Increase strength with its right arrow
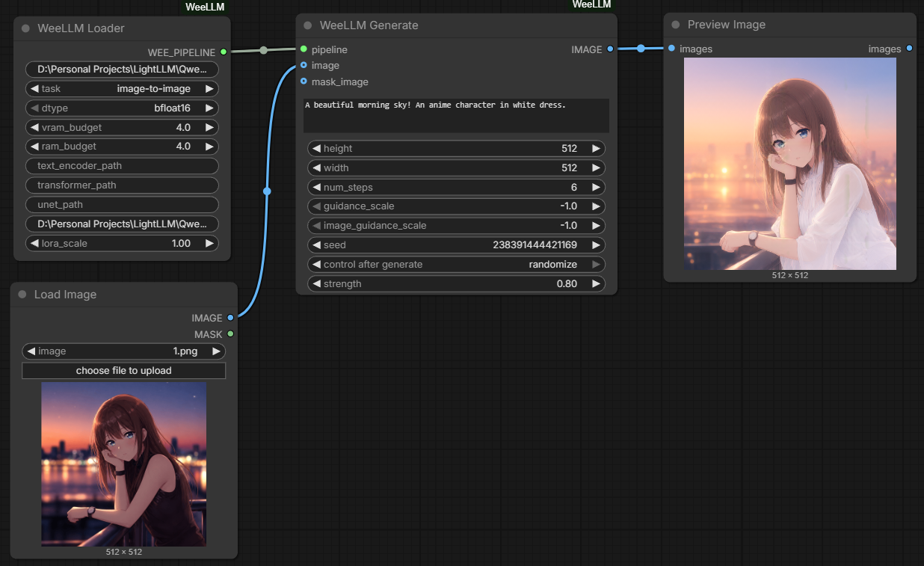Screen dimensions: 924x566 coord(596,284)
